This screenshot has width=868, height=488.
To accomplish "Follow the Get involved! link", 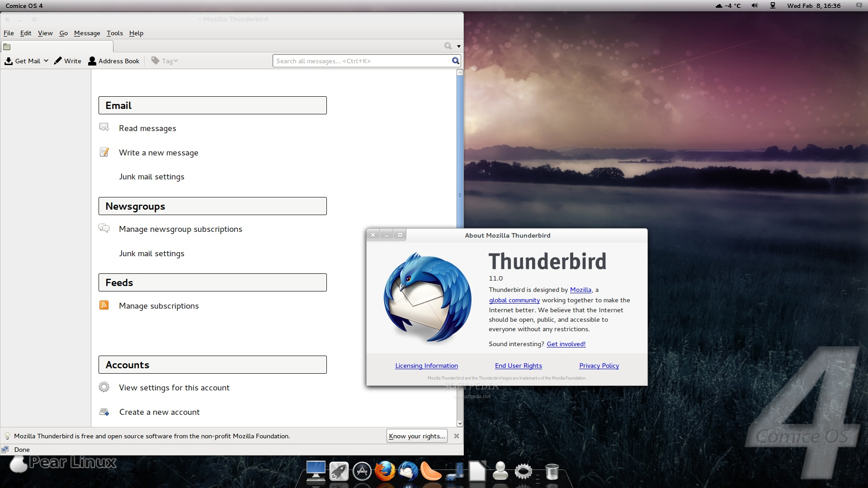I will pos(566,344).
